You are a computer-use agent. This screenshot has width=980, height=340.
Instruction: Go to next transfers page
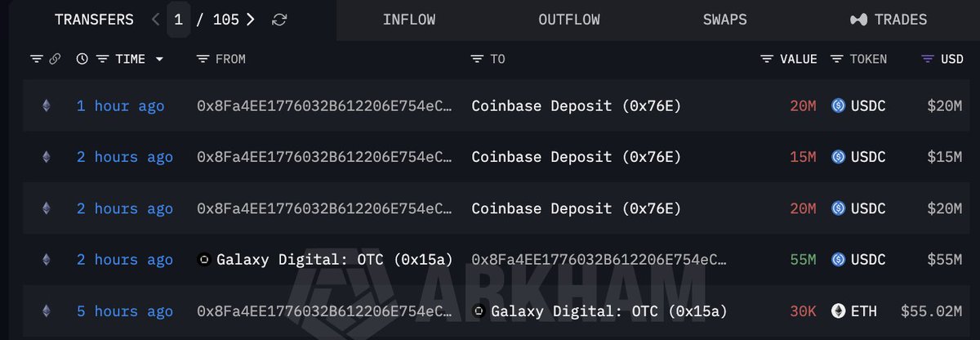[250, 20]
